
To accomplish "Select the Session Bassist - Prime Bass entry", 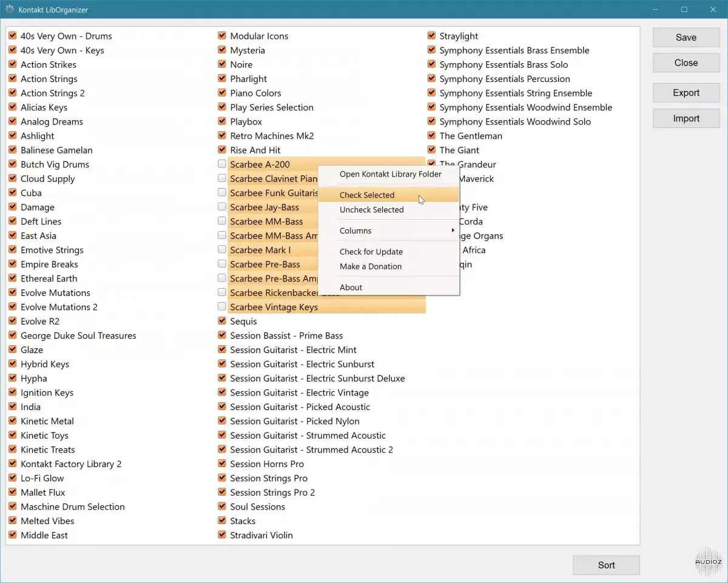I will tap(286, 335).
